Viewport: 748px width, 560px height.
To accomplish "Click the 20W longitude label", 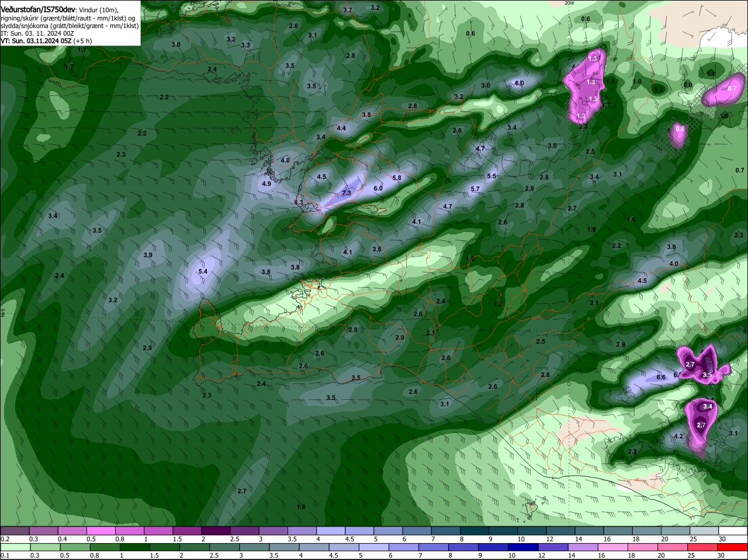I will point(569,3).
